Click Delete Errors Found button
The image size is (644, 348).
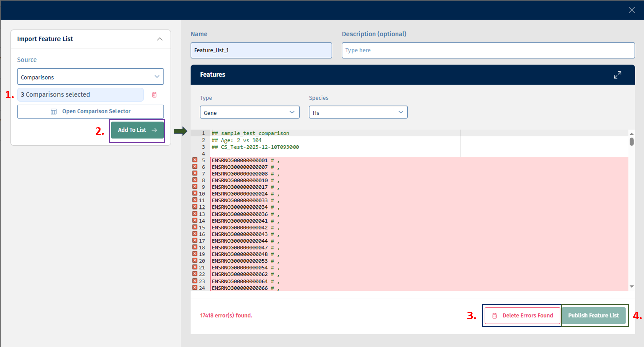[522, 316]
